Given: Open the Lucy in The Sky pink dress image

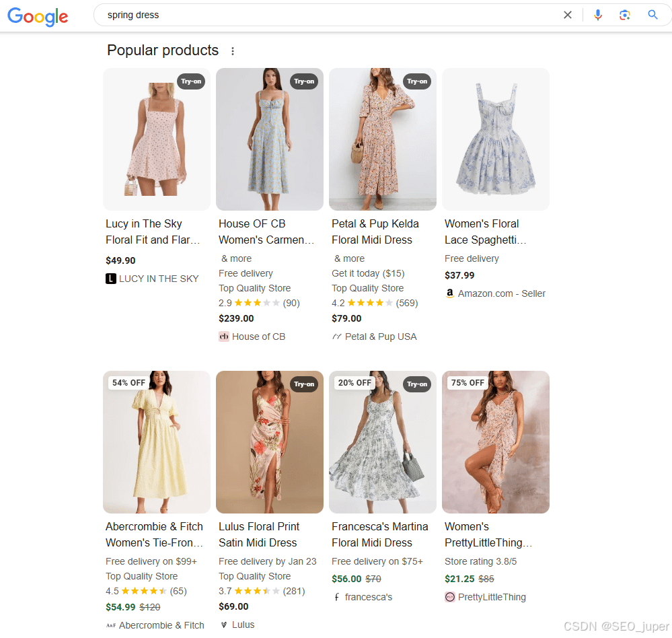Looking at the screenshot, I should click(x=157, y=139).
